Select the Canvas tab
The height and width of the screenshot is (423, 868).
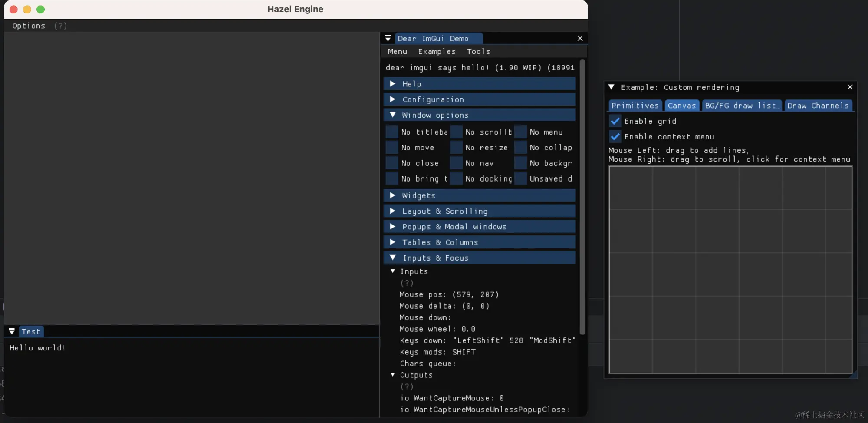click(682, 106)
